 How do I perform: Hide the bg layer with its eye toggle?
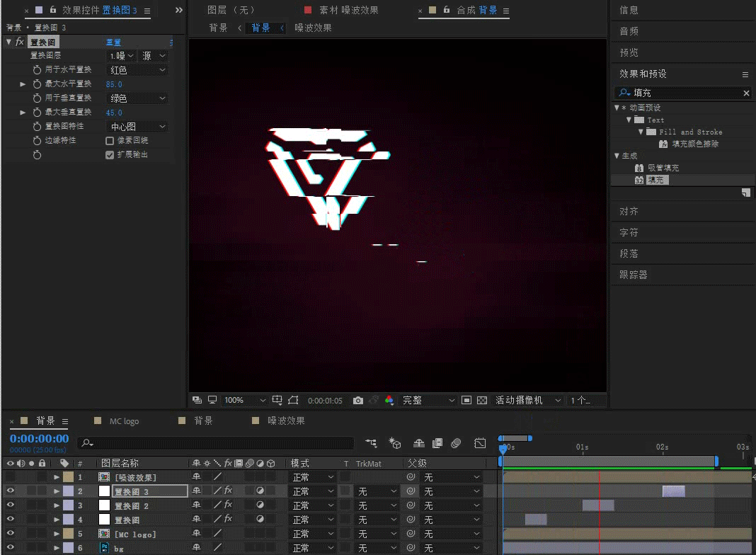coord(8,548)
